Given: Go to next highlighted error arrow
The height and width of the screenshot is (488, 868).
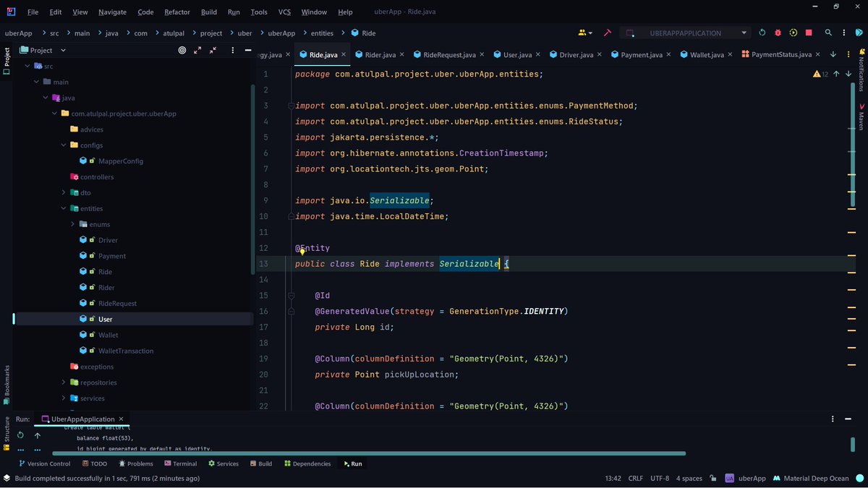Looking at the screenshot, I should 848,74.
